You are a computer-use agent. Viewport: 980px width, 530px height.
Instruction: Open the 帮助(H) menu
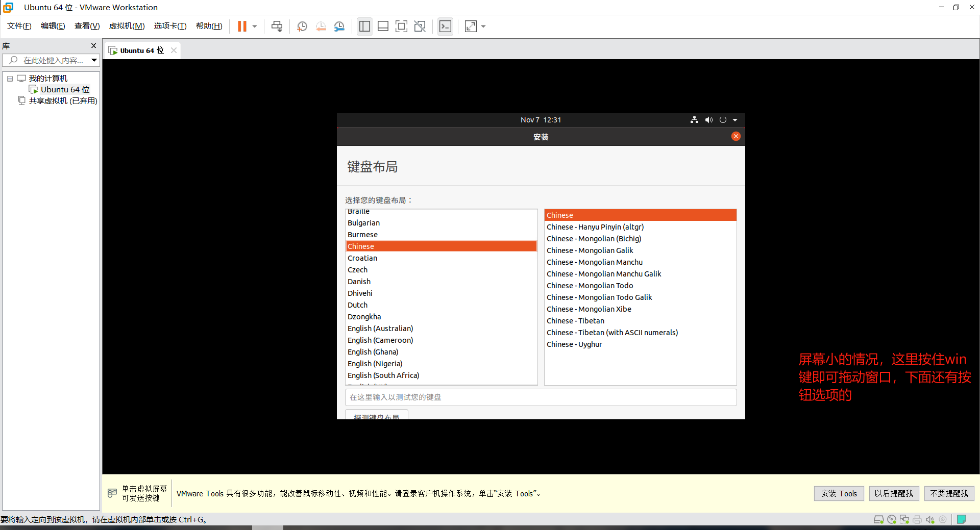209,26
